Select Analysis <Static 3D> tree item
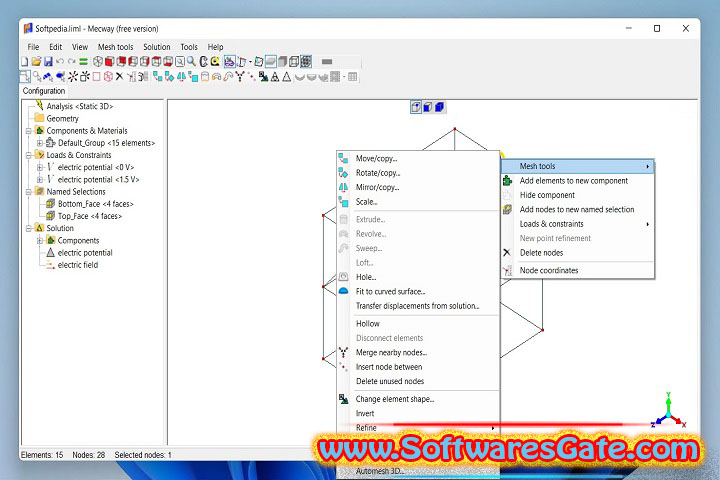 coord(79,106)
